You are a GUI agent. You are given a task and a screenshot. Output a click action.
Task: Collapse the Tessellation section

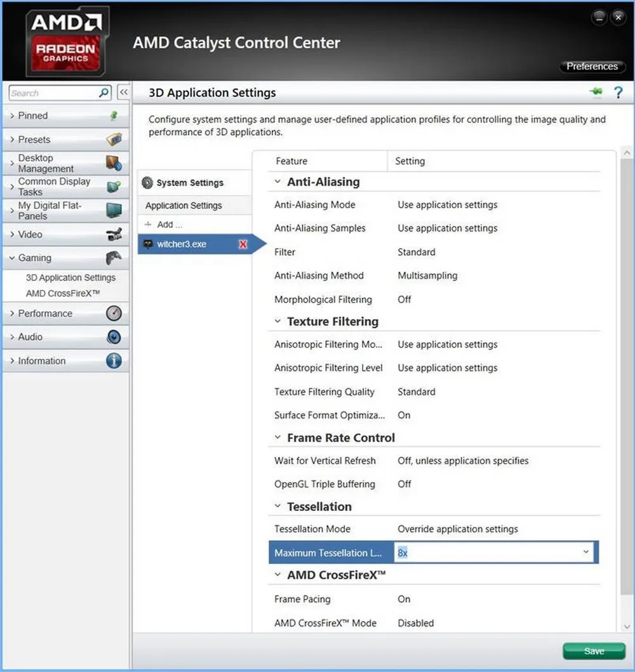coord(277,506)
